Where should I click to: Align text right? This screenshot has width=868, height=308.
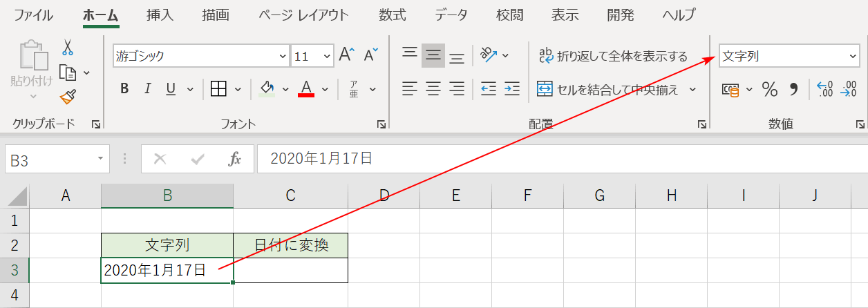pyautogui.click(x=457, y=88)
